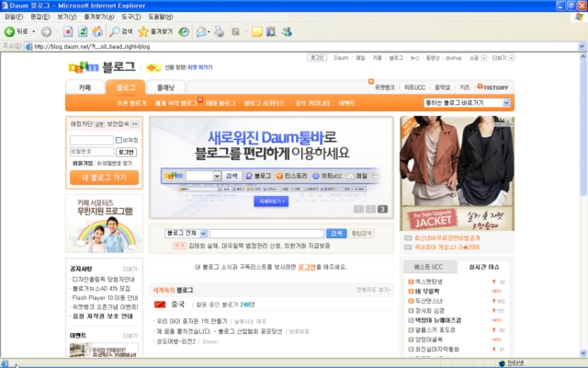This screenshot has height=368, width=588.
Task: Open the 블로그 전체 search scope dropdown
Action: [203, 234]
